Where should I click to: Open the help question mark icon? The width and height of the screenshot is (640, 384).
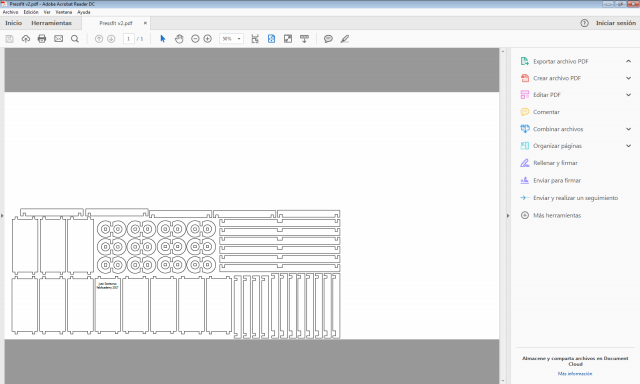pos(584,23)
